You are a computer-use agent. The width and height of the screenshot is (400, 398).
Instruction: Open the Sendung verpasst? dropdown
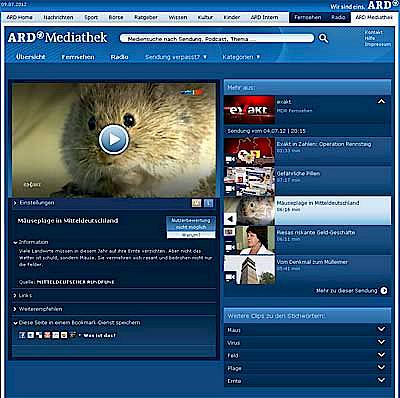[176, 57]
